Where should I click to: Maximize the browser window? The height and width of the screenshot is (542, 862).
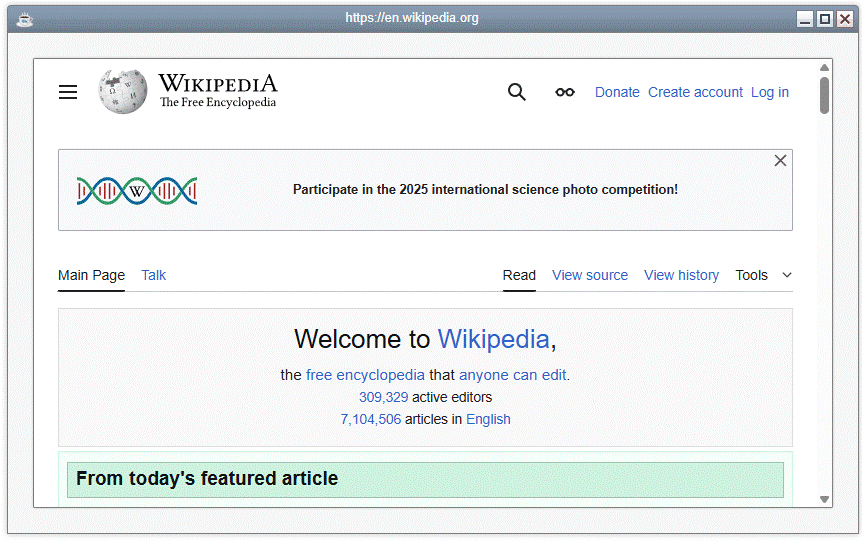824,18
